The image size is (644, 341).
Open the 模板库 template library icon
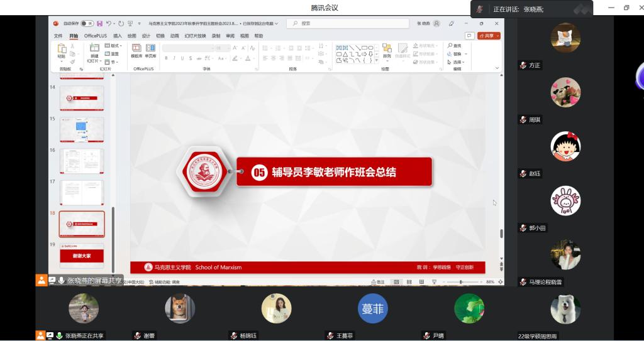136,50
